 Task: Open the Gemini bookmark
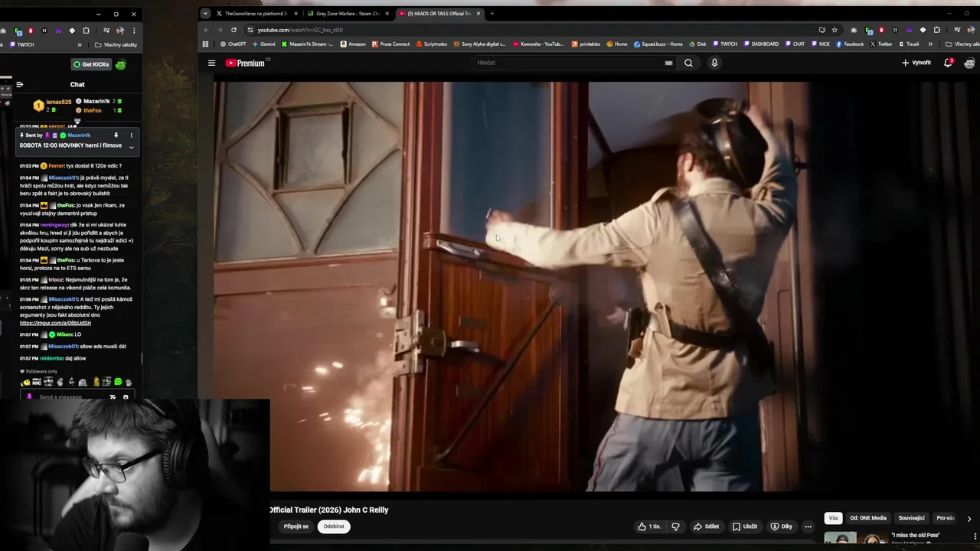[x=263, y=44]
